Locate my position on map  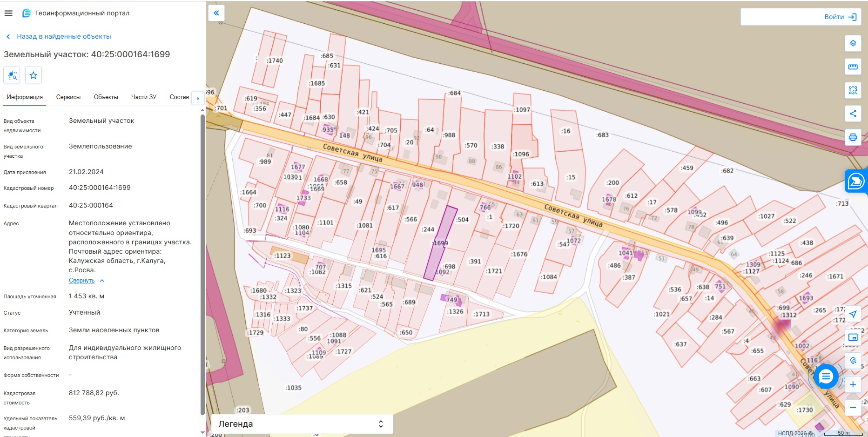coord(853,314)
